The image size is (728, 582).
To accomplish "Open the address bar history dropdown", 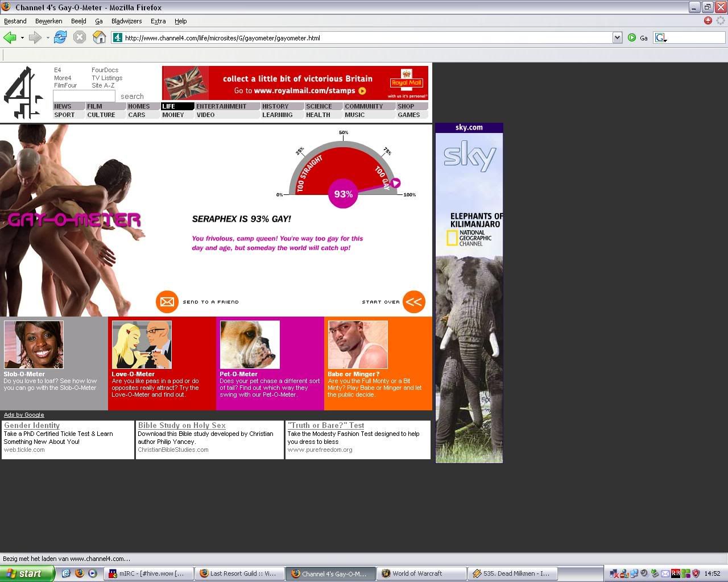I will click(617, 38).
